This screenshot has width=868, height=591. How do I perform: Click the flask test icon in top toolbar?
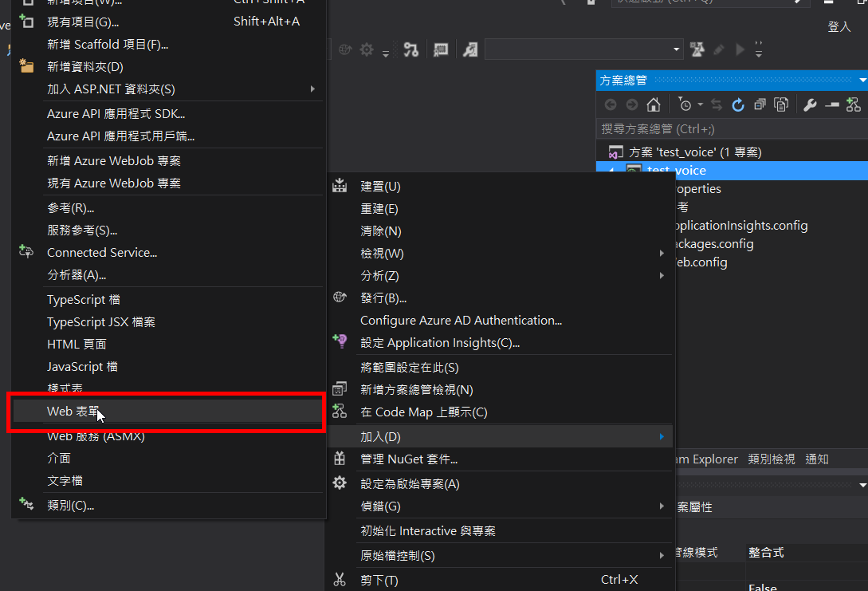pos(697,50)
